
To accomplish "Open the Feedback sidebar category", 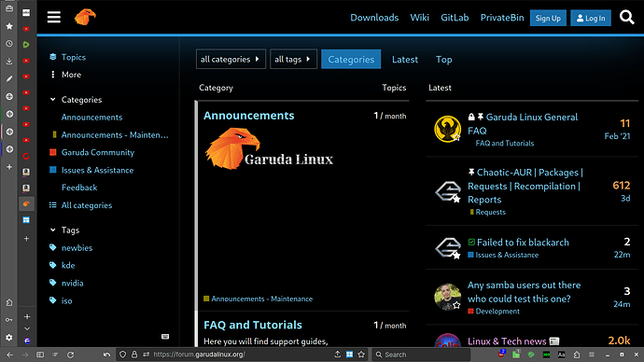I will 79,188.
